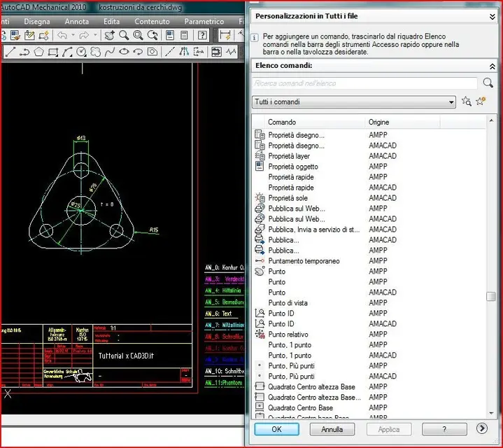Expand dialog with round arrow button
Image resolution: width=503 pixels, height=448 pixels.
481,428
